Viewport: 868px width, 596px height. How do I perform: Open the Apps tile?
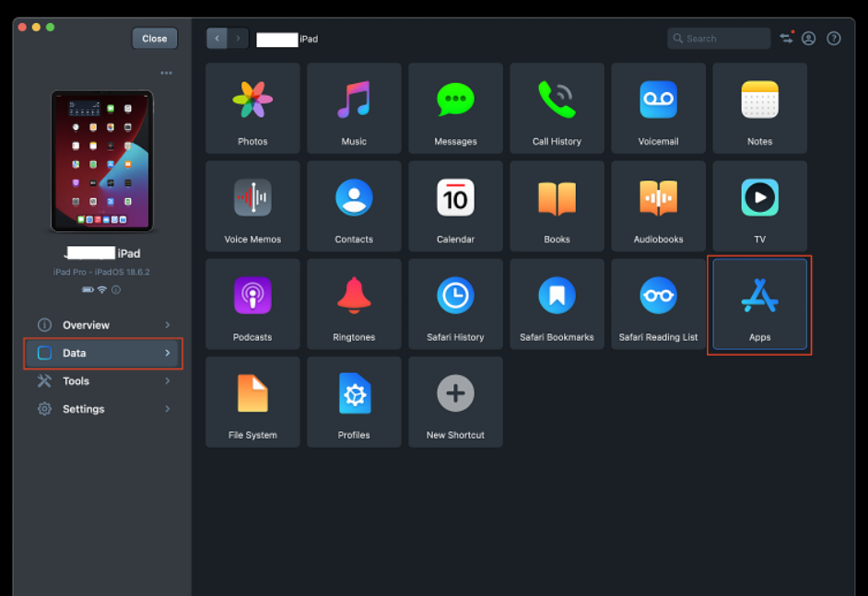[x=759, y=304]
